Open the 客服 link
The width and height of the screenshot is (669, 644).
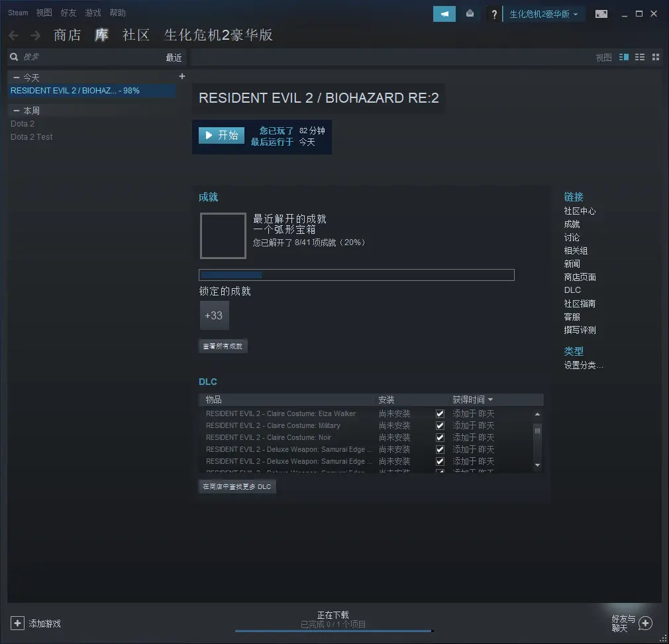(572, 317)
